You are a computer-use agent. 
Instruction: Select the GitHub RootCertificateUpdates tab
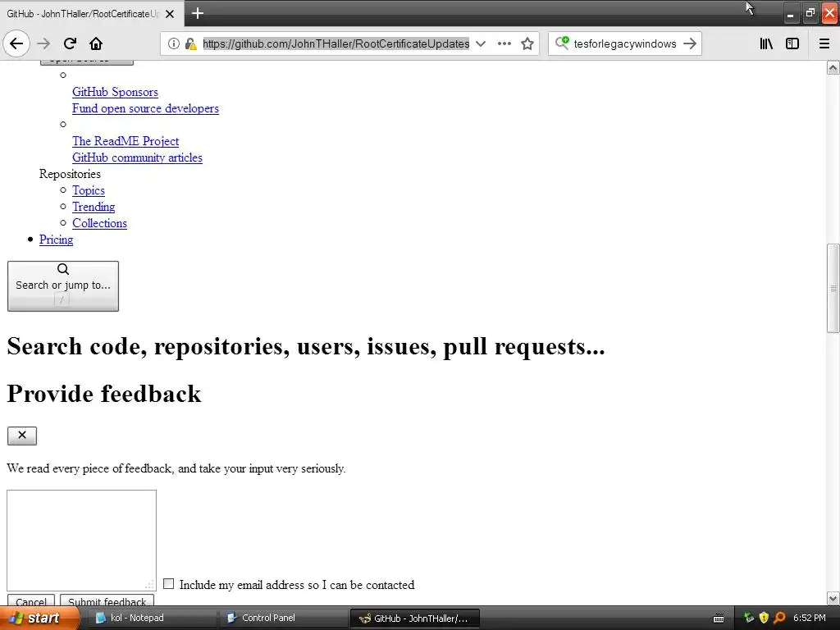83,14
